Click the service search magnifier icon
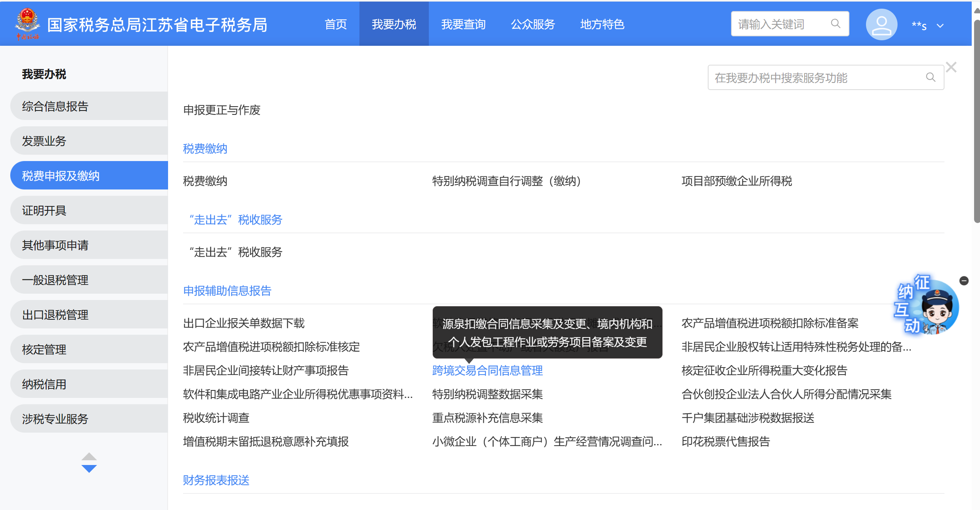Image resolution: width=980 pixels, height=510 pixels. (x=930, y=77)
